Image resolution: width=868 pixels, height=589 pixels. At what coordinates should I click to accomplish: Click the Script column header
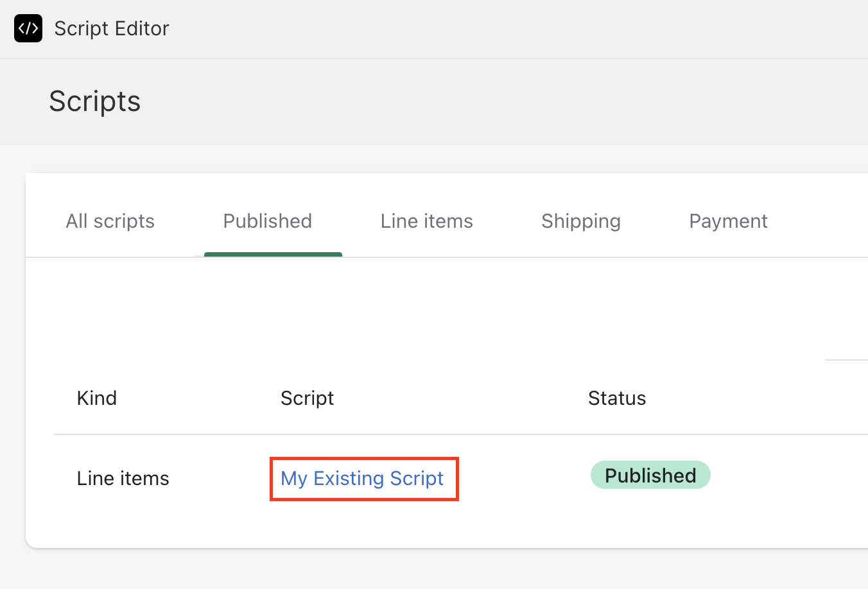pyautogui.click(x=307, y=398)
